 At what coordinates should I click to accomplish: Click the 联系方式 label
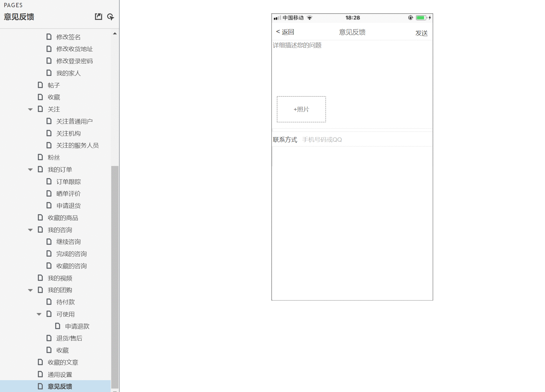coord(285,140)
